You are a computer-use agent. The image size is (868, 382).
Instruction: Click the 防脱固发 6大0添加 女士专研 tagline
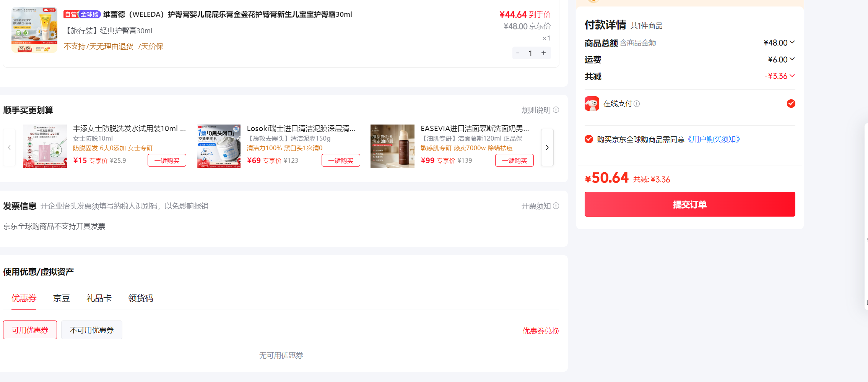113,148
